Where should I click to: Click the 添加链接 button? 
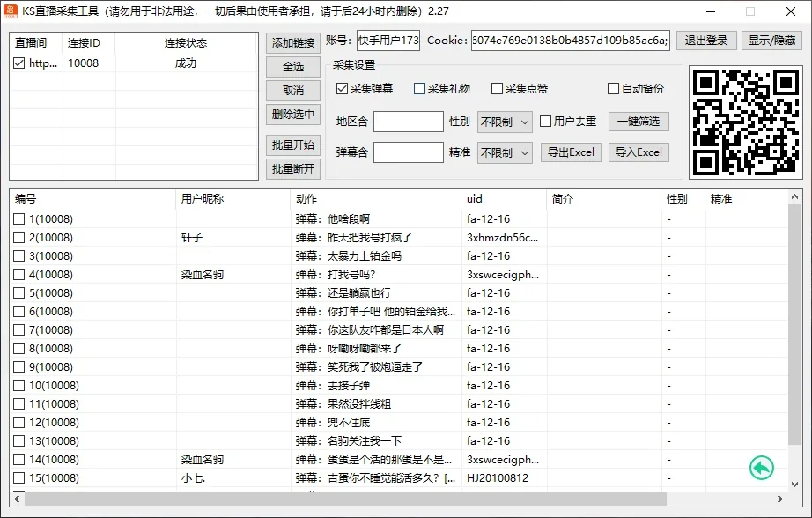pyautogui.click(x=293, y=43)
